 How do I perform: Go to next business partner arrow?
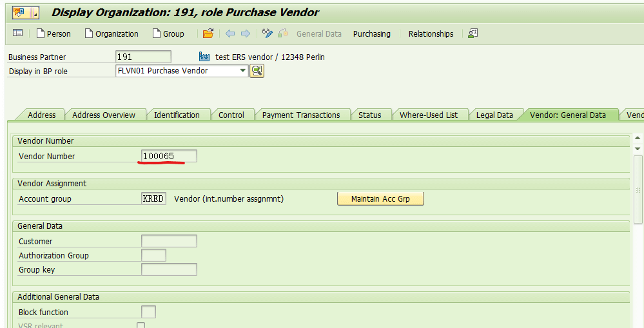tap(246, 34)
